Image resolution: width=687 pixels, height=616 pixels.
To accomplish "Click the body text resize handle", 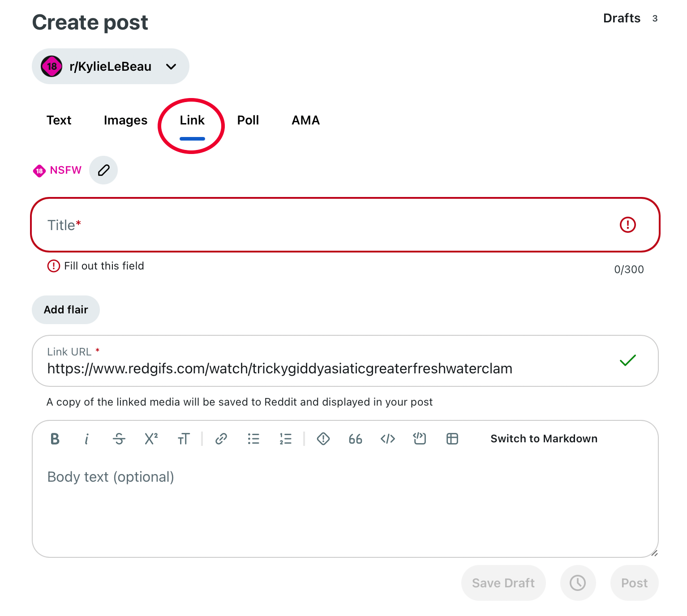I will [654, 553].
